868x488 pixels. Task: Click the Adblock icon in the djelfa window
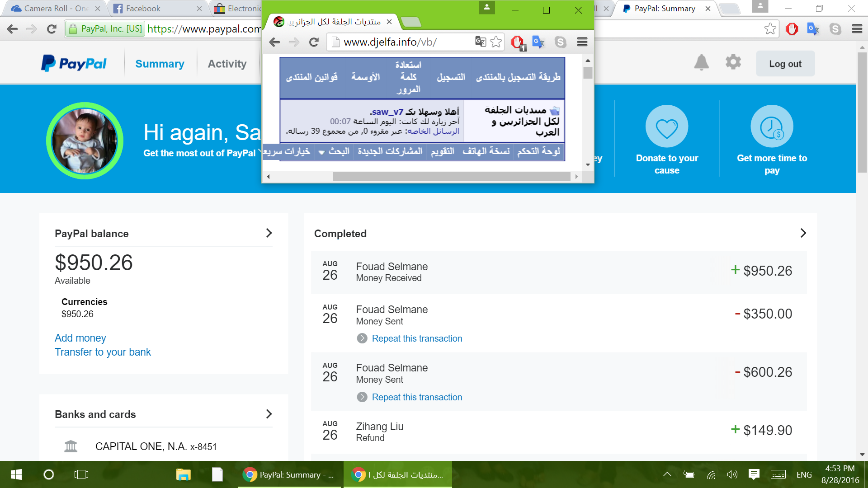pyautogui.click(x=518, y=42)
